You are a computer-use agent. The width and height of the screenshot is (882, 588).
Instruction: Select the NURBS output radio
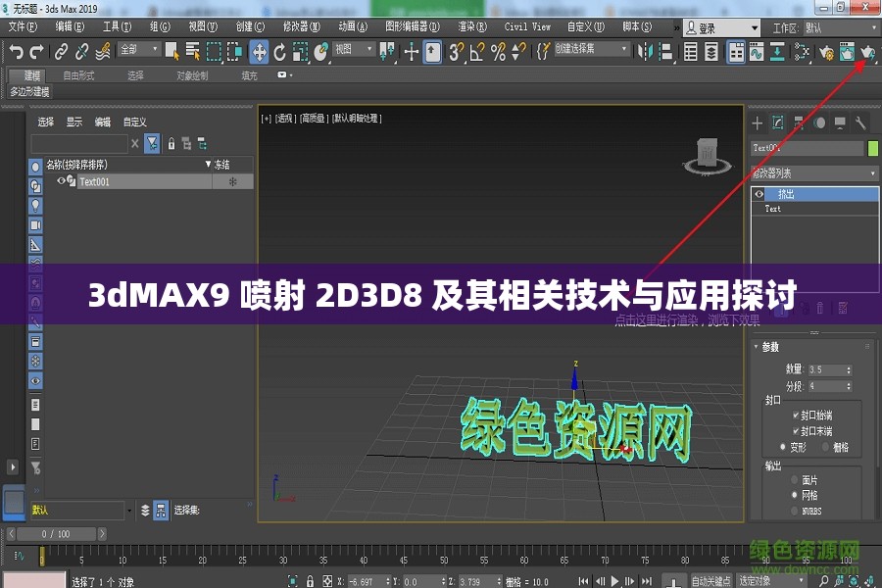coord(794,511)
